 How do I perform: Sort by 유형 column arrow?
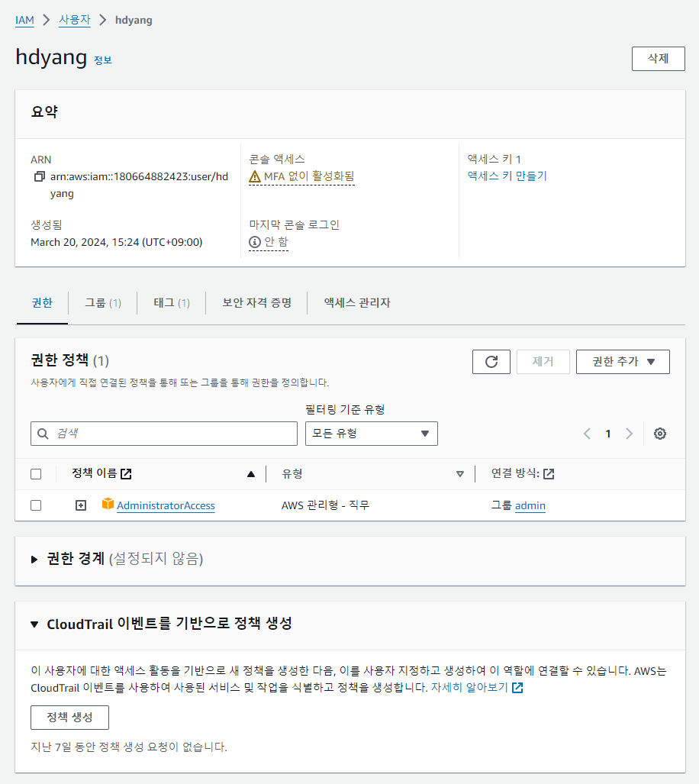tap(460, 474)
